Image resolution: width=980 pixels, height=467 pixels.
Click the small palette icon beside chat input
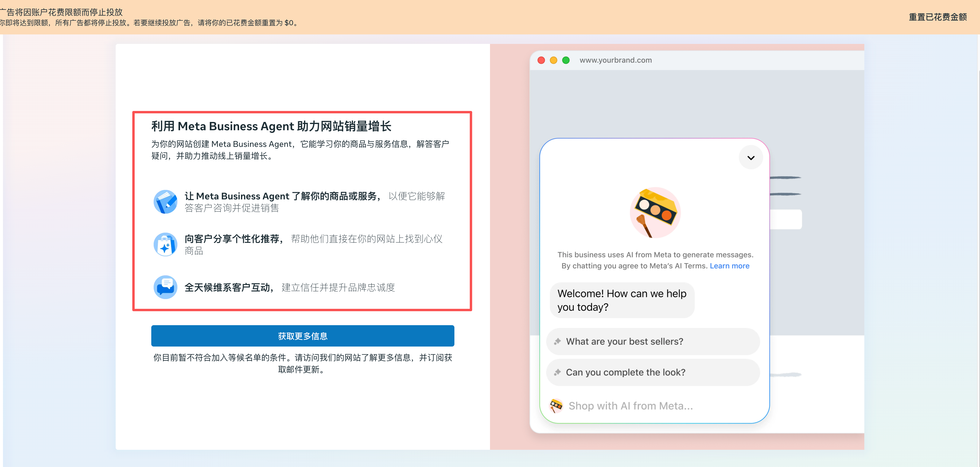click(x=556, y=406)
